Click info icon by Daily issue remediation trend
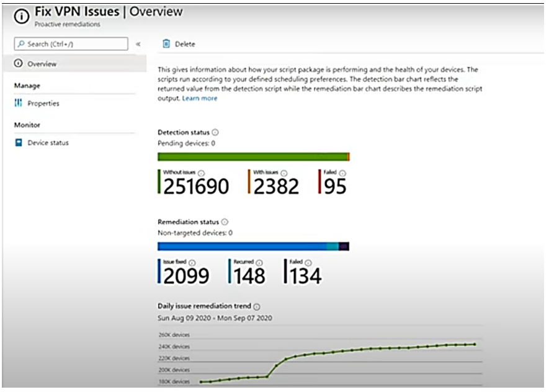The height and width of the screenshot is (392, 549). [257, 307]
